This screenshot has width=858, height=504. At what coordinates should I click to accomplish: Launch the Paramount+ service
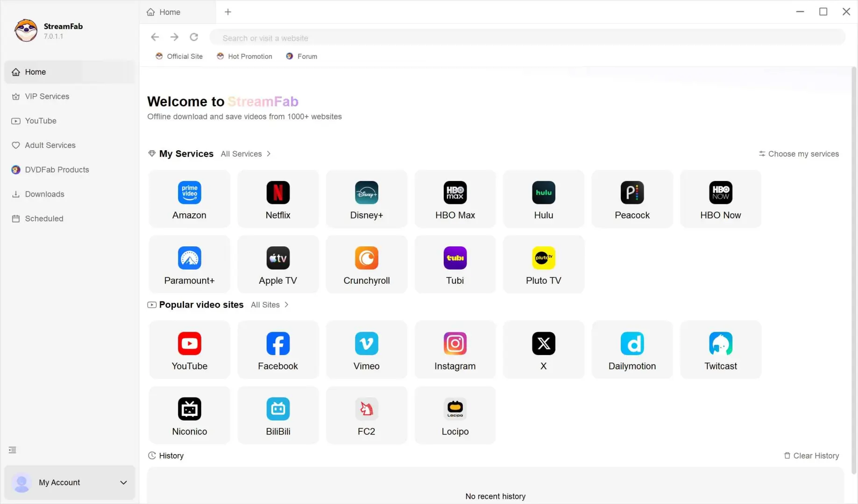tap(189, 265)
